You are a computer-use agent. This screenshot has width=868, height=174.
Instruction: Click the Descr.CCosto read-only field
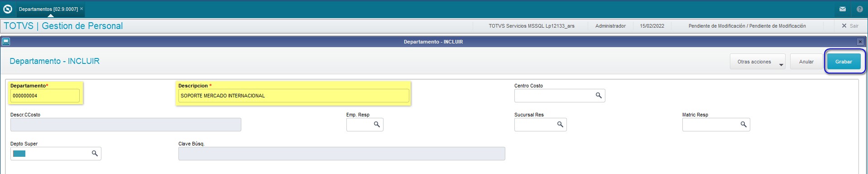[125, 125]
